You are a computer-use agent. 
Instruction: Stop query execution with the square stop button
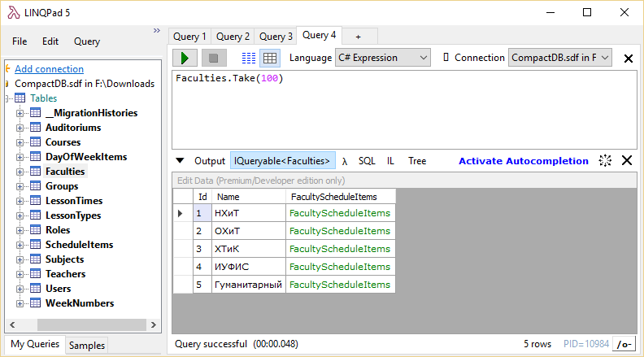(214, 58)
